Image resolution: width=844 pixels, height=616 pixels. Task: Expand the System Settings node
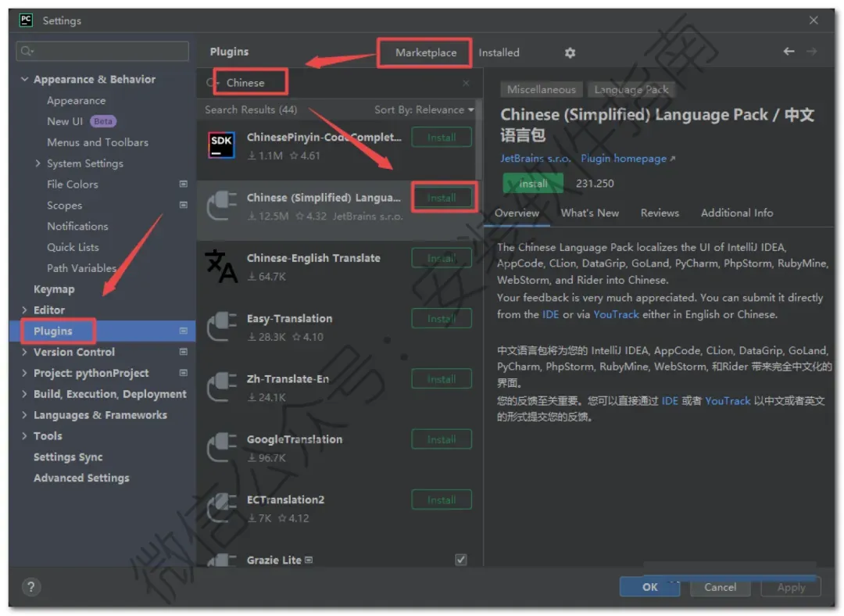point(38,163)
